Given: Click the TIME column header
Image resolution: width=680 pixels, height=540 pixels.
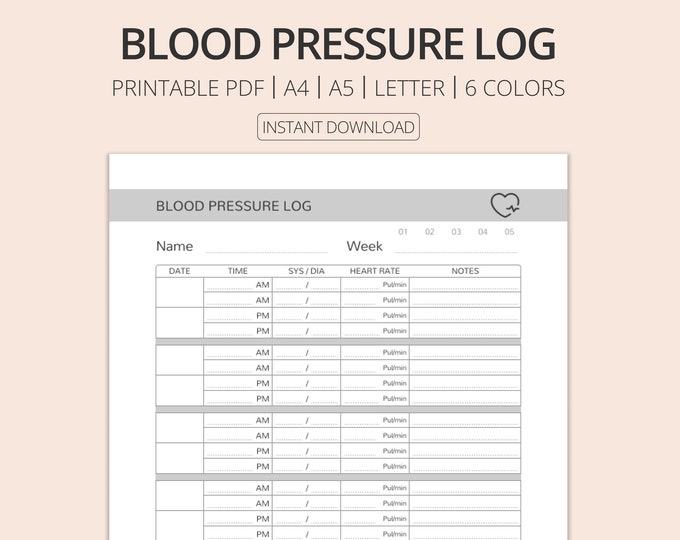Looking at the screenshot, I should [x=238, y=271].
